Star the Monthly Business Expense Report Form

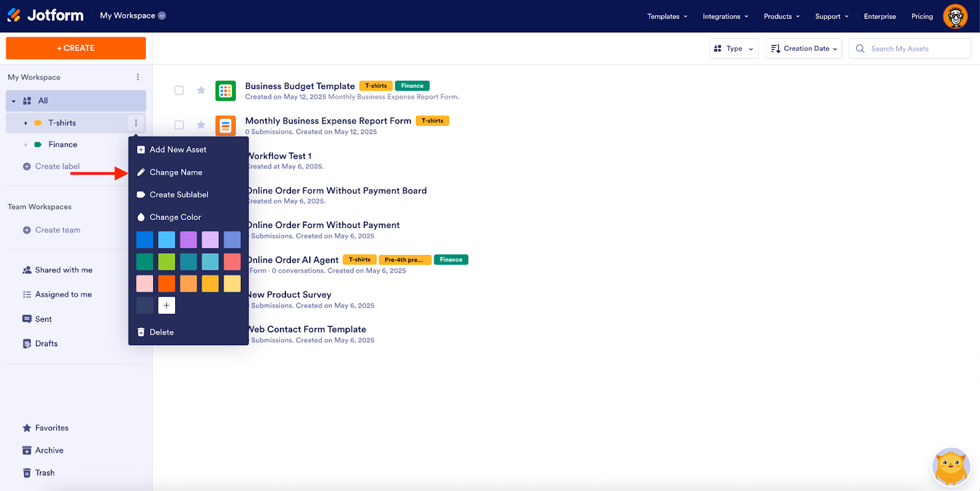[x=201, y=125]
